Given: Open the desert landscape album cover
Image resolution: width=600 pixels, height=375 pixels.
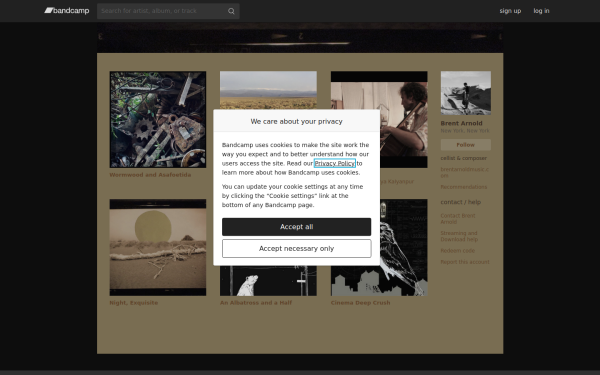Looking at the screenshot, I should (268, 90).
